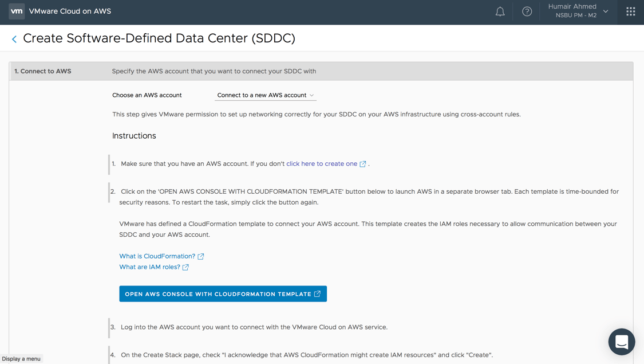Expand the Humair Ahmed user menu chevron
This screenshot has height=364, width=644.
click(x=606, y=11)
